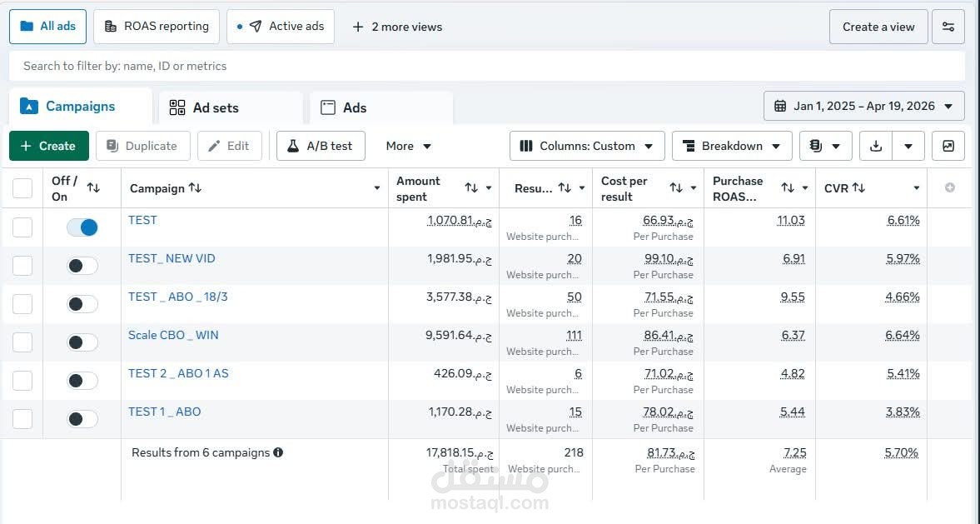Image resolution: width=980 pixels, height=524 pixels.
Task: Click the info icon beside Results from 6 campaigns
Action: pos(278,452)
